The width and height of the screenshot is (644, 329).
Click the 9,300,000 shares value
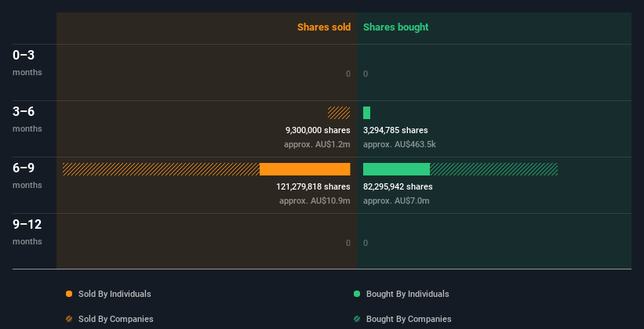[318, 130]
